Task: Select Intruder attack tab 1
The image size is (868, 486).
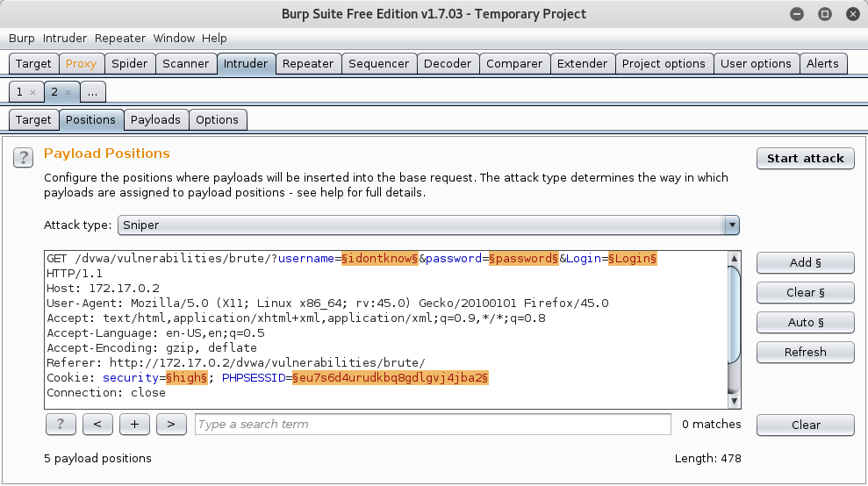Action: tap(20, 92)
